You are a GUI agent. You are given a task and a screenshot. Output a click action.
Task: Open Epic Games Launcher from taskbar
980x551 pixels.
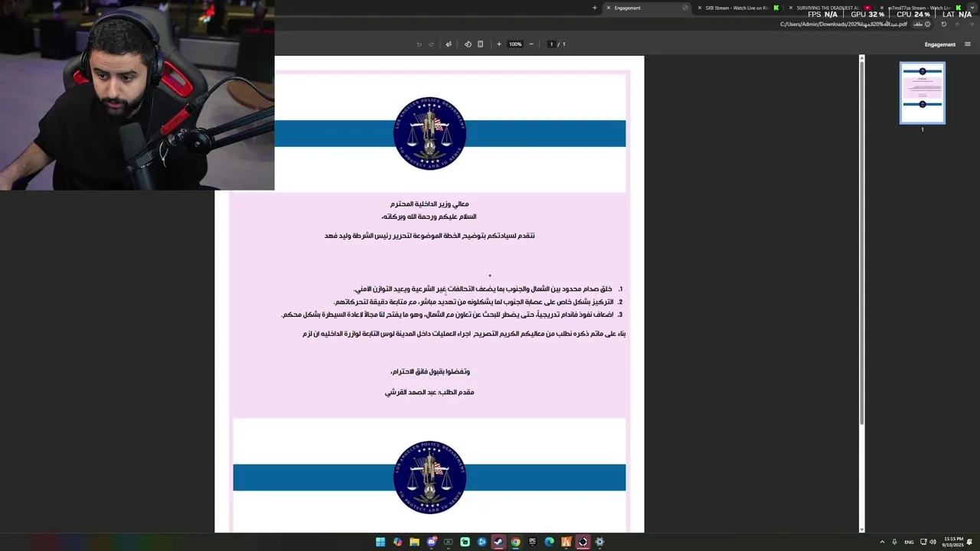coord(532,542)
